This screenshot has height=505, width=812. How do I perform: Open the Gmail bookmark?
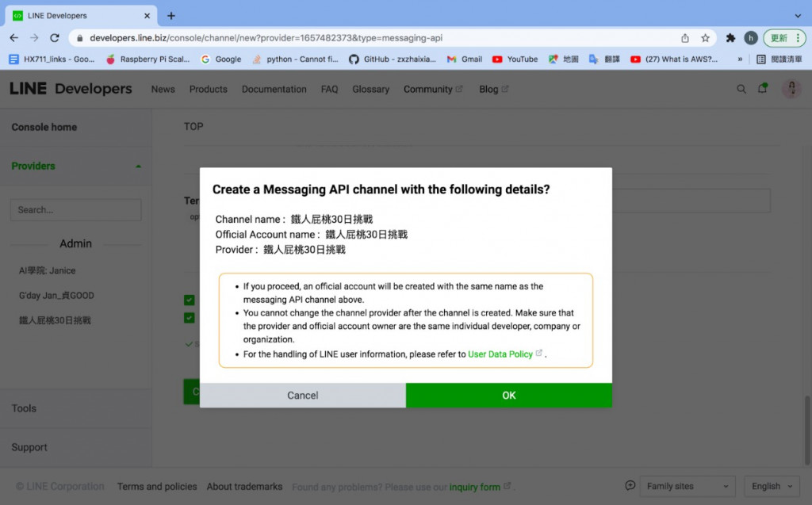(465, 59)
